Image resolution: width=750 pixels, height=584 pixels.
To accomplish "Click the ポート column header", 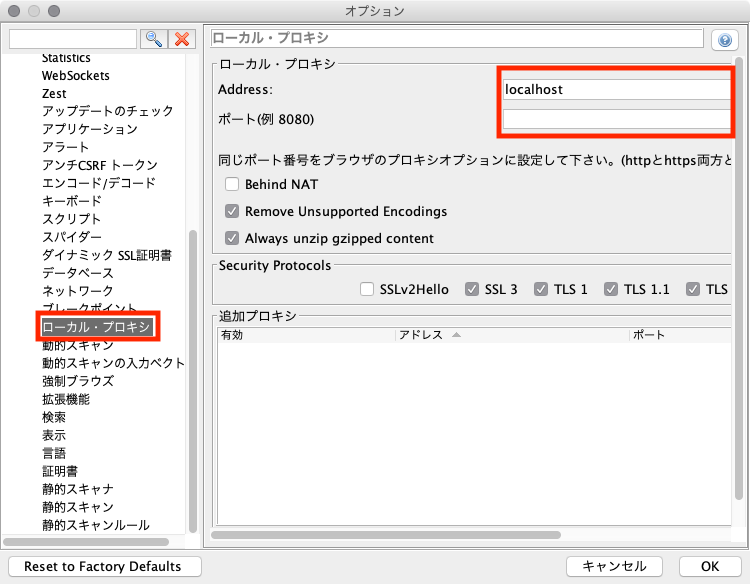I will [x=680, y=335].
